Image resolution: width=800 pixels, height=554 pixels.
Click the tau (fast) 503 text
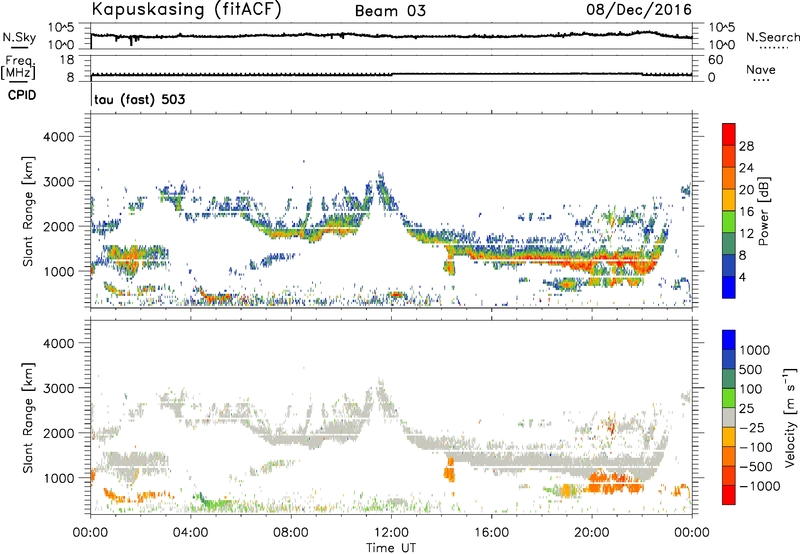[140, 99]
